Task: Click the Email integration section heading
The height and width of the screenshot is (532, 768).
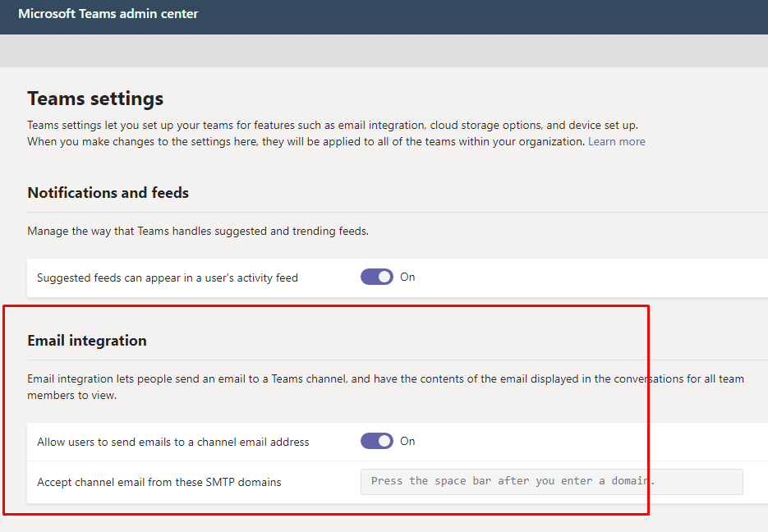Action: 87,340
